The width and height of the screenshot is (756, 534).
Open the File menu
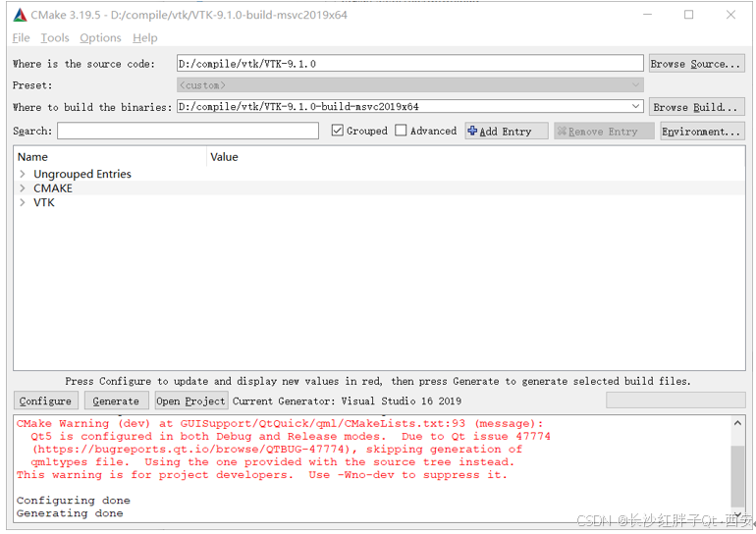[21, 37]
